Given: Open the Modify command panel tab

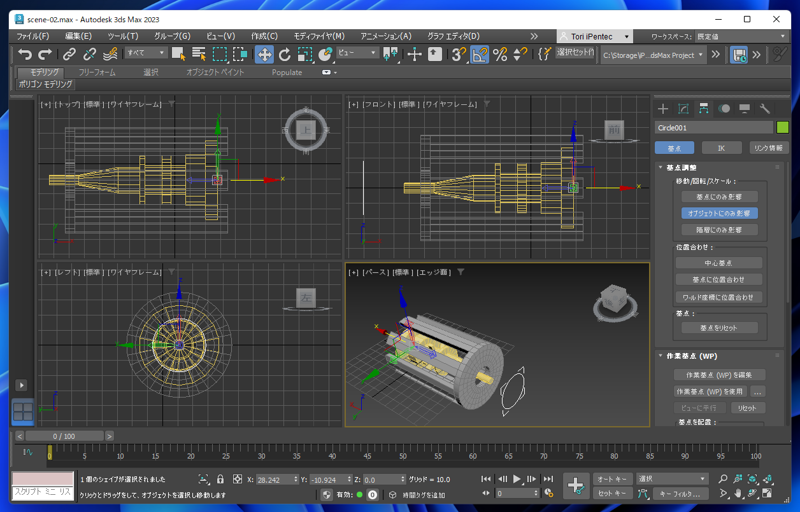Looking at the screenshot, I should [683, 109].
